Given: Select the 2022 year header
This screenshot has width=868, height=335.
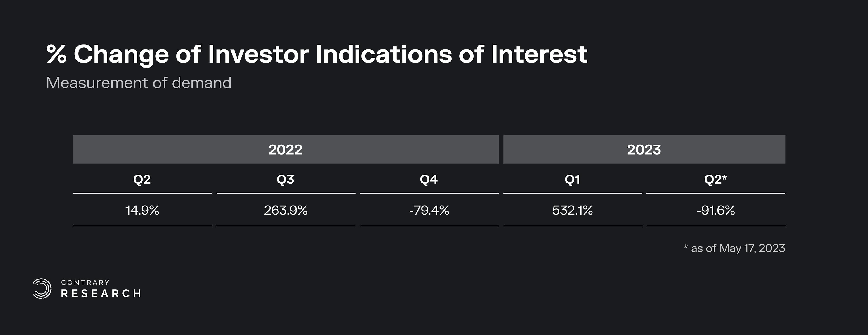Looking at the screenshot, I should click(285, 150).
